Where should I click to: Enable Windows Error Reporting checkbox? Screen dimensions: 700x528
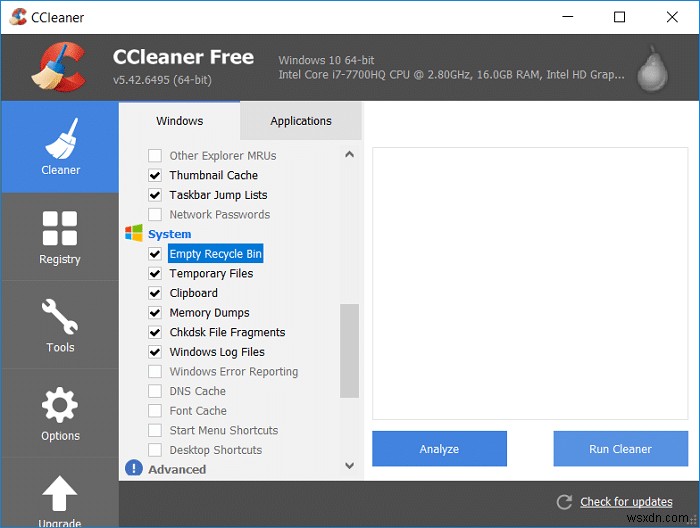point(155,371)
